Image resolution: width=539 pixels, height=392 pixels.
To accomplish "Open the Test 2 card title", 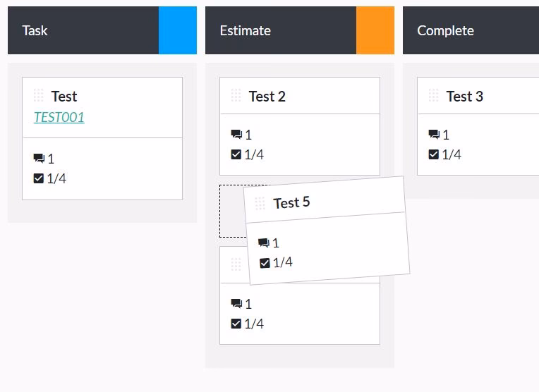I will click(267, 97).
